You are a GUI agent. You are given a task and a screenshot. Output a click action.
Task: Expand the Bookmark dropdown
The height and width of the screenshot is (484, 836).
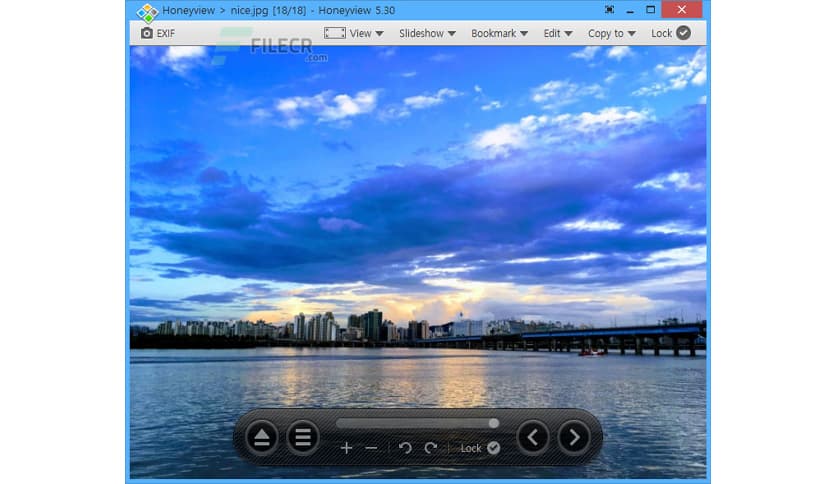click(x=499, y=33)
